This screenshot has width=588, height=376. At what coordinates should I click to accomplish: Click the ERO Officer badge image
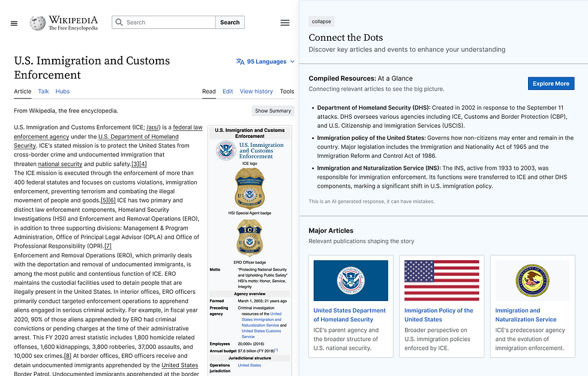[250, 238]
